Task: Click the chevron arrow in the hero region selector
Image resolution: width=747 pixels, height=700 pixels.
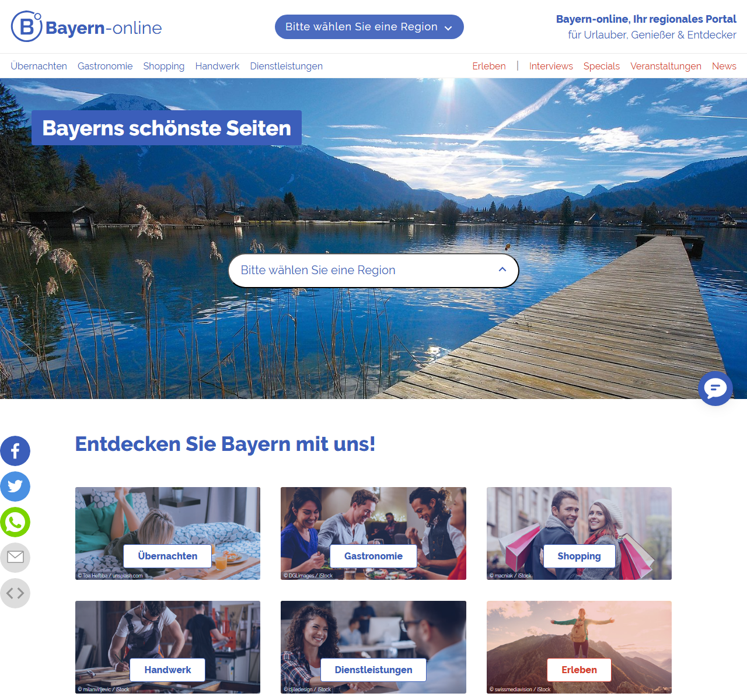Action: pyautogui.click(x=502, y=269)
